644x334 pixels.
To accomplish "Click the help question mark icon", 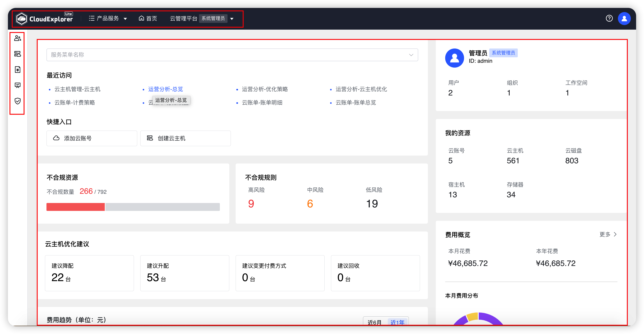I will 610,18.
